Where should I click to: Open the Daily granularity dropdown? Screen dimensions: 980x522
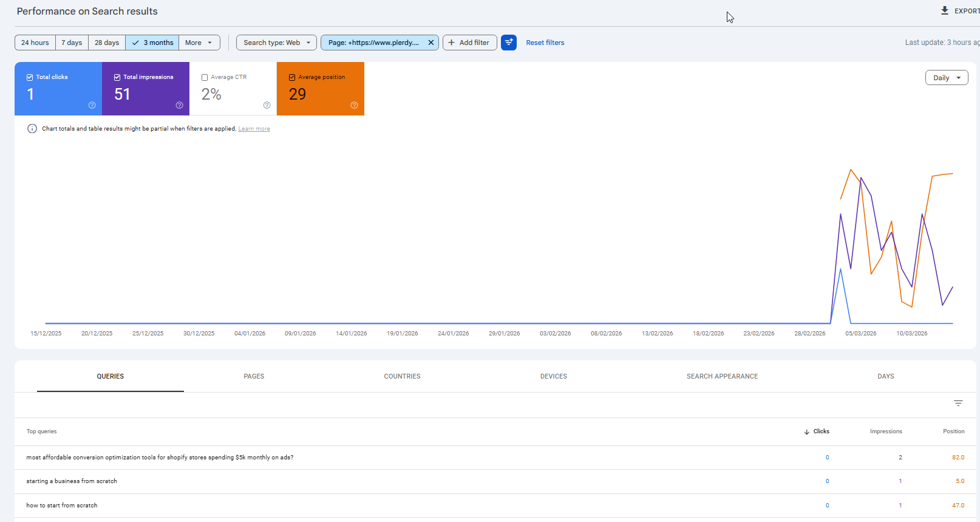947,78
